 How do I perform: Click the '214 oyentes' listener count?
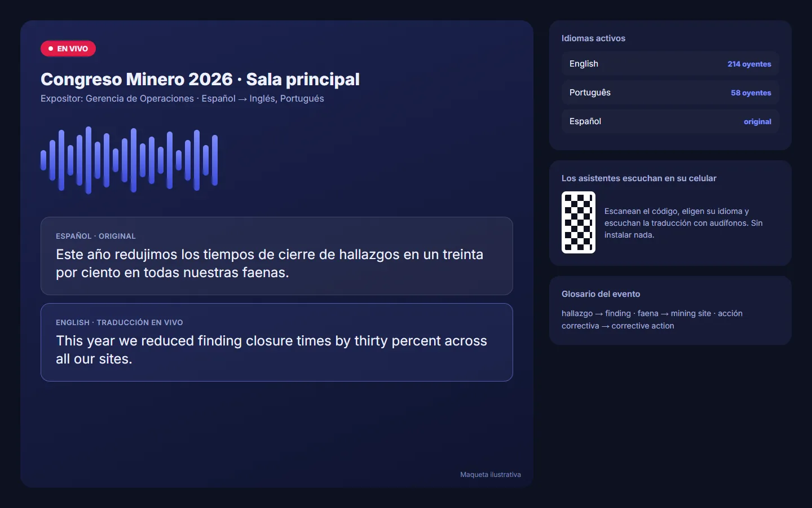749,64
